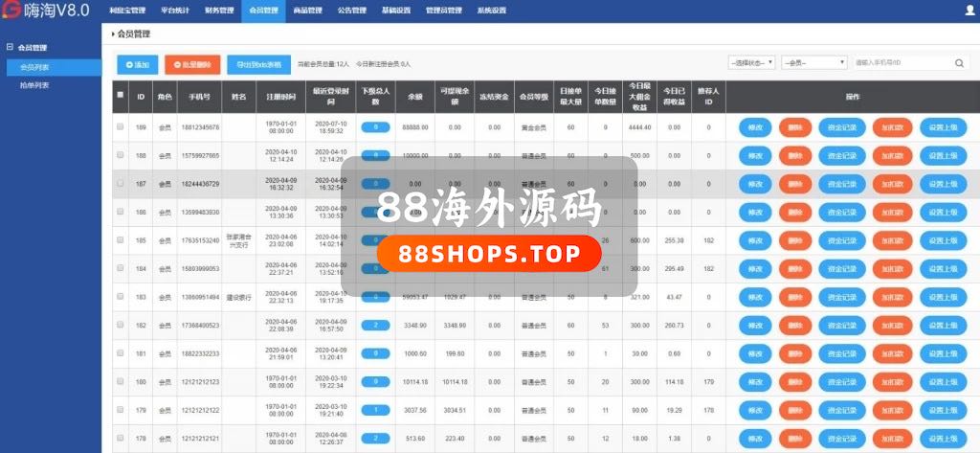This screenshot has width=980, height=453.
Task: Click 导出到xls表格 export button
Action: point(259,64)
